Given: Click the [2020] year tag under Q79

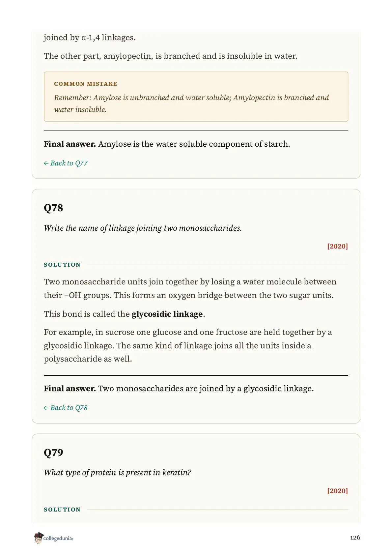Looking at the screenshot, I should coord(337,491).
